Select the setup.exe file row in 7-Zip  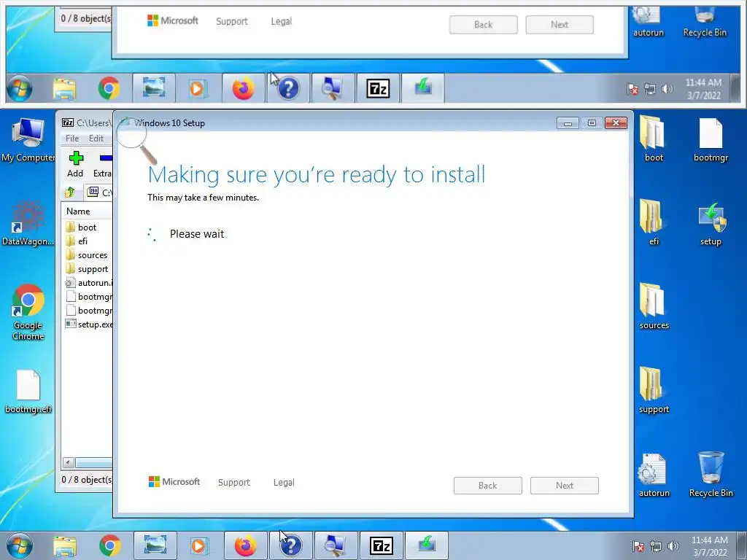(88, 324)
